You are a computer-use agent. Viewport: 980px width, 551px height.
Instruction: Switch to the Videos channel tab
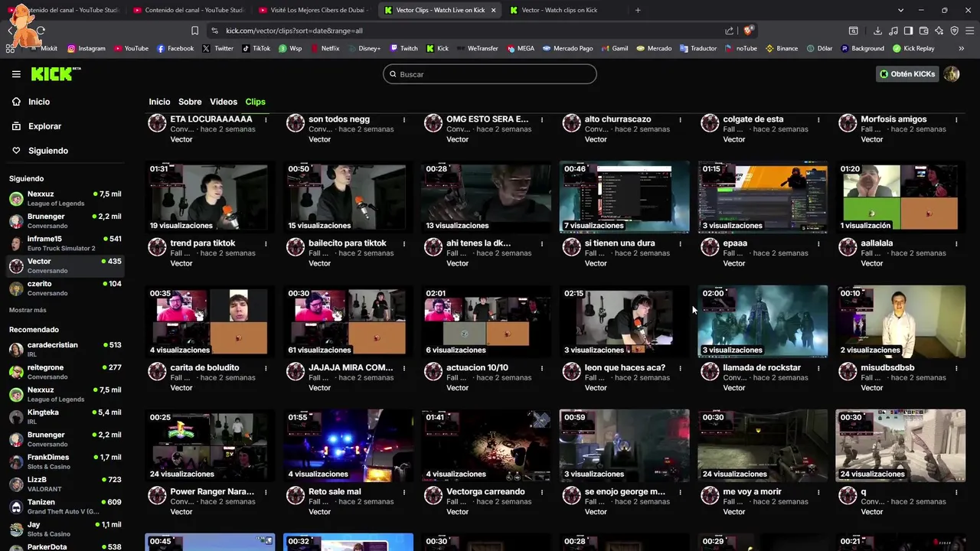pyautogui.click(x=224, y=102)
